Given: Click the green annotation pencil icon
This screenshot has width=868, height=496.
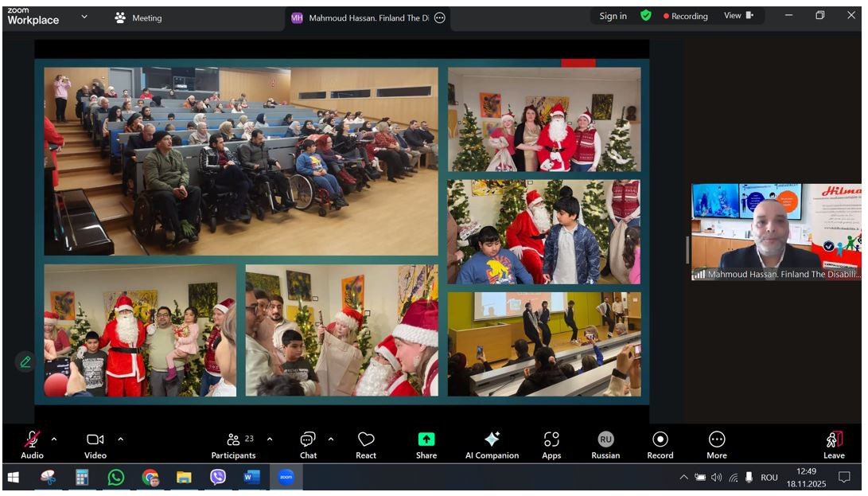Looking at the screenshot, I should click(x=25, y=361).
